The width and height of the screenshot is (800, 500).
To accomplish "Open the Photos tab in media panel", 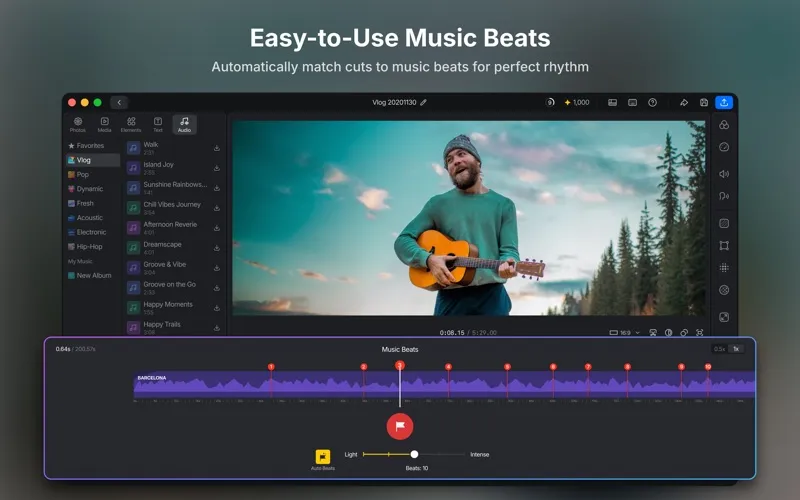I will [78, 124].
